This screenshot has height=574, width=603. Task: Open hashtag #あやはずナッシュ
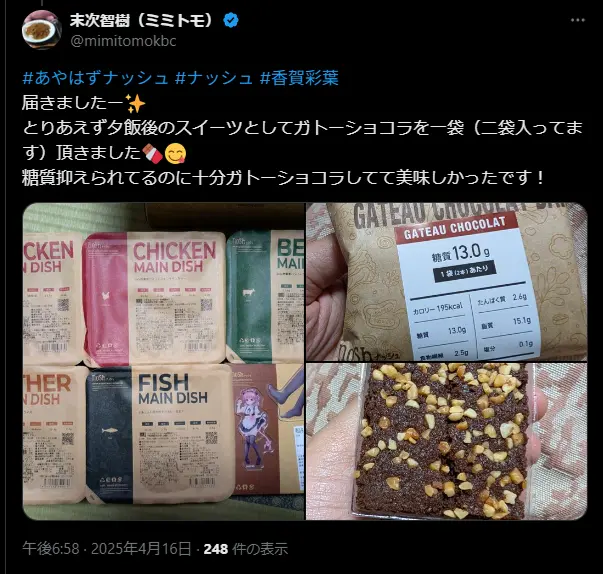(x=95, y=78)
